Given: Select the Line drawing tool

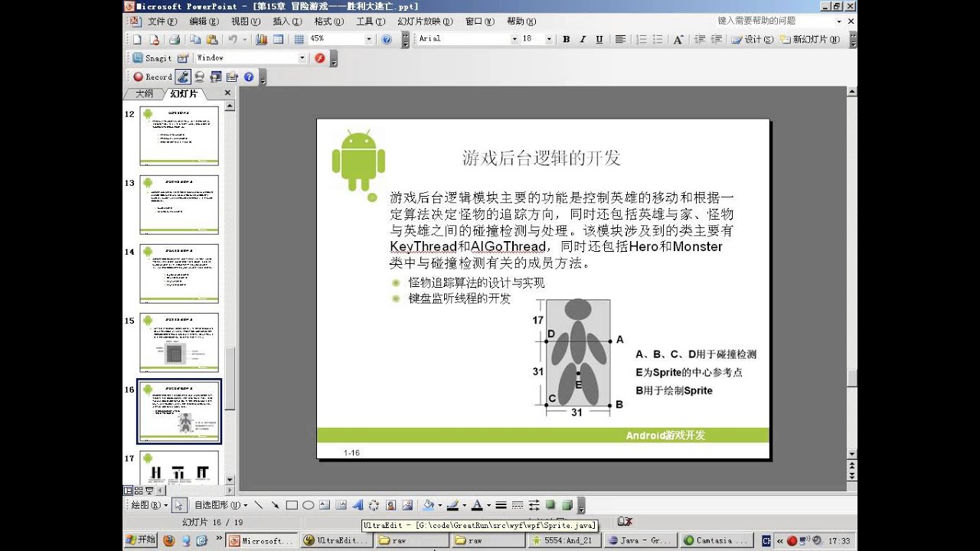Looking at the screenshot, I should (258, 505).
